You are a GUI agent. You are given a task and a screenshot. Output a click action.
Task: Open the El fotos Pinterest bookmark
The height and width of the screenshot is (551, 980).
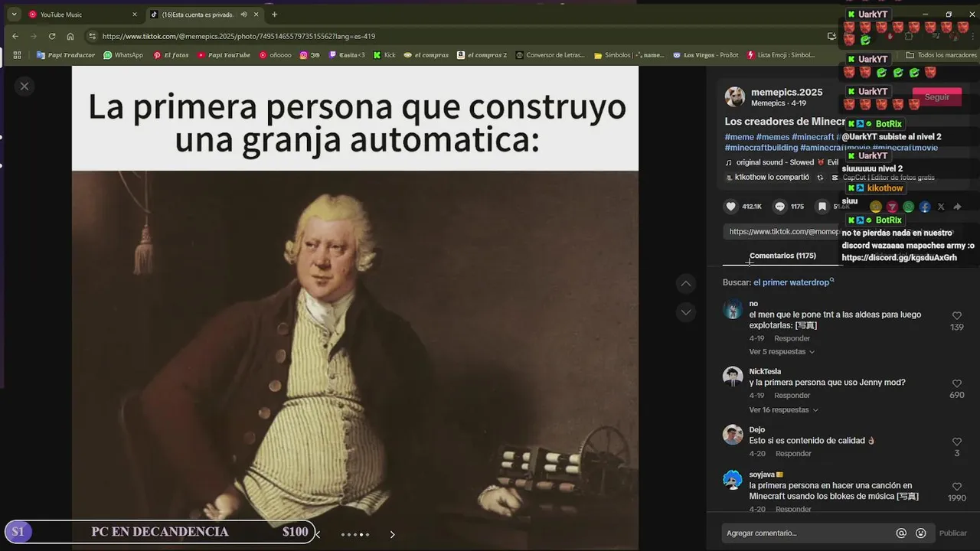[170, 55]
